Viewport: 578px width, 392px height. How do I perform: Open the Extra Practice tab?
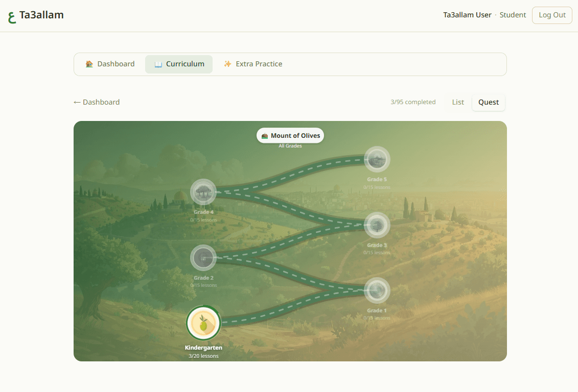click(x=253, y=64)
